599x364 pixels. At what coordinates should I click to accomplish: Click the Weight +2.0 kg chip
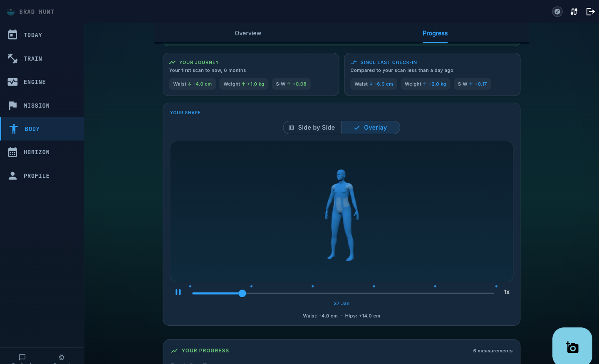coord(426,84)
